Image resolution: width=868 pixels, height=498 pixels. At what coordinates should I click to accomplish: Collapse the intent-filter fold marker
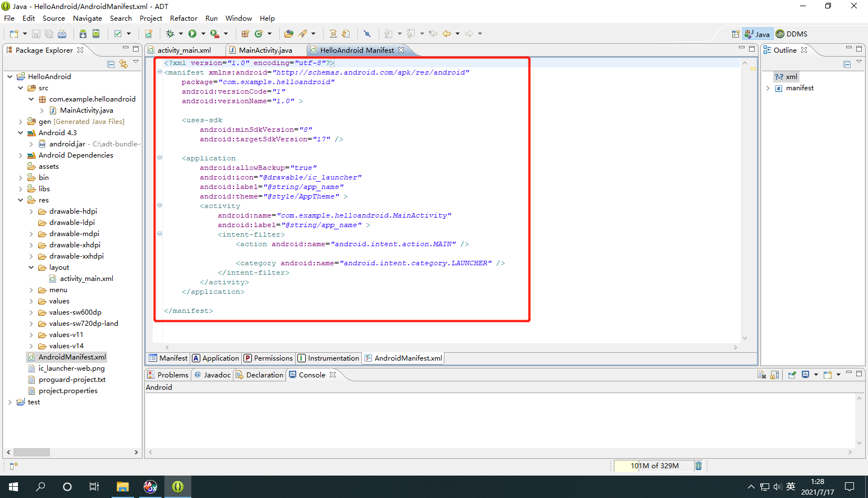click(x=159, y=234)
